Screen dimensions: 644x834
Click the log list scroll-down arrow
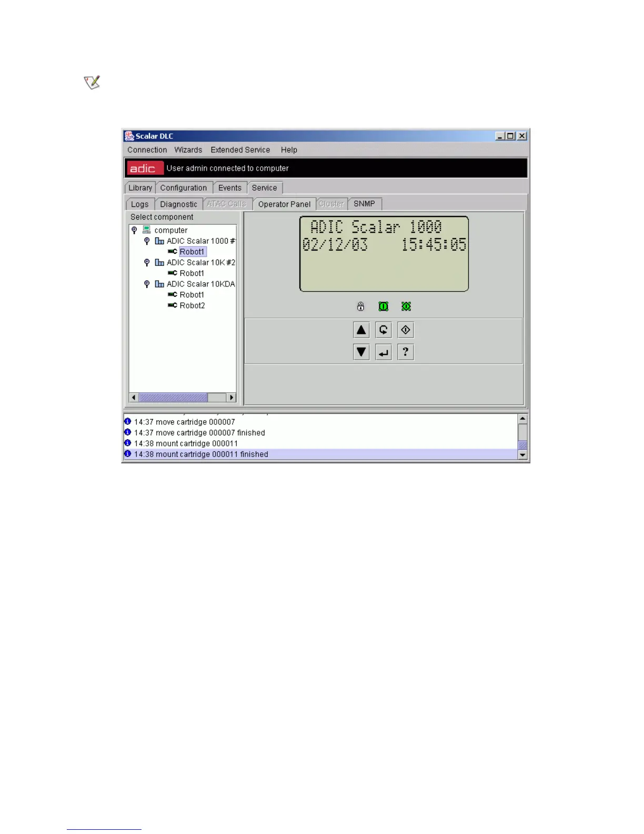[522, 455]
